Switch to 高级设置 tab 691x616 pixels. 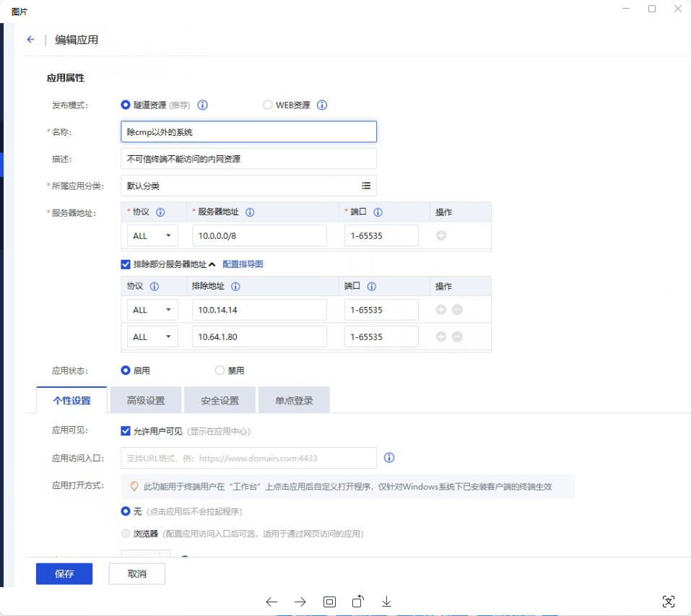[x=145, y=400]
